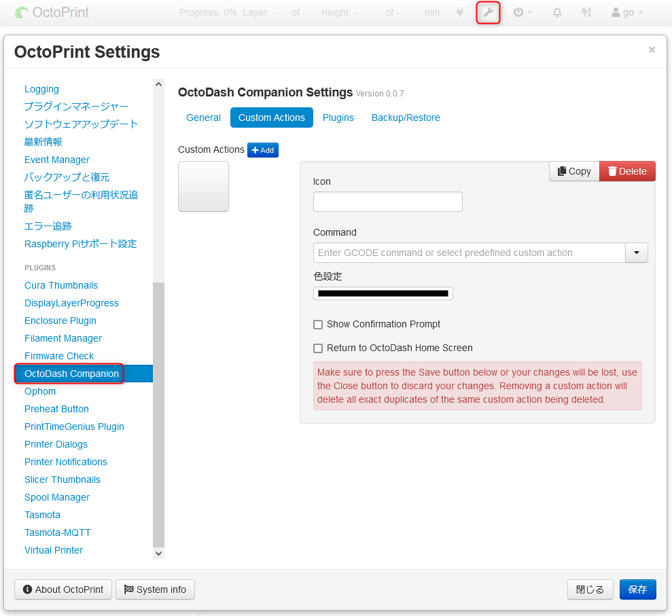Screen dimensions: 672x616
Task: Enable Show Confirmation Prompt
Action: pos(318,325)
